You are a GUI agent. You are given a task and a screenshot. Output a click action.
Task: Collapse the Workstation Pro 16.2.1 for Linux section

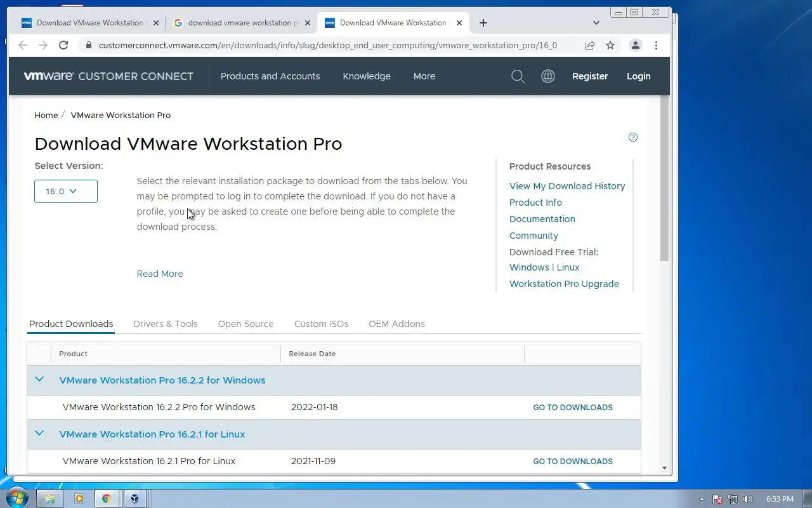tap(39, 434)
